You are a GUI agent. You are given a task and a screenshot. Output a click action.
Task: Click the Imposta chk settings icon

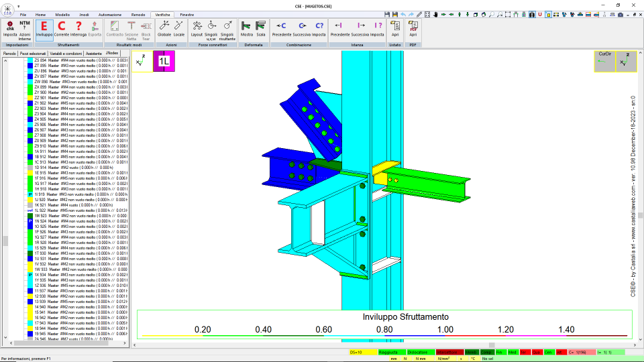[10, 29]
